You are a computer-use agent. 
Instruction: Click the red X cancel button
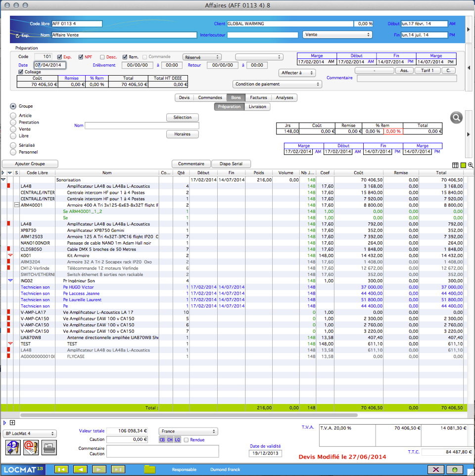tap(435, 470)
